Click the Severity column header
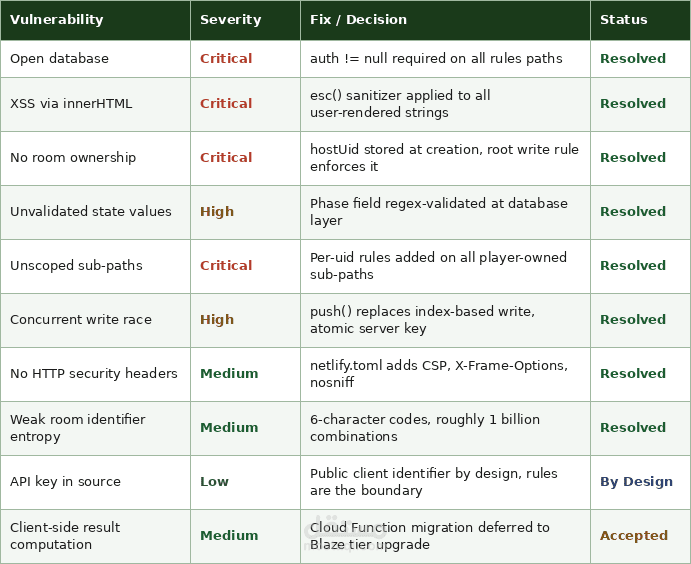691x564 pixels. click(230, 20)
